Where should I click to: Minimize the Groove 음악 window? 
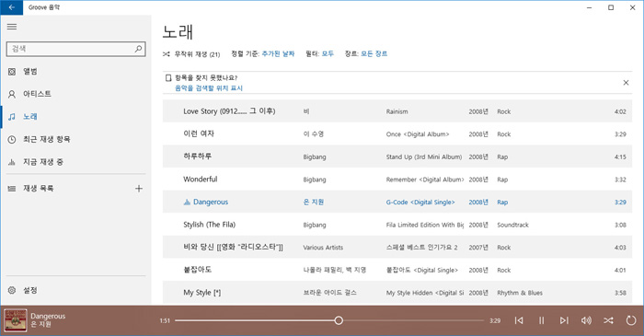590,7
